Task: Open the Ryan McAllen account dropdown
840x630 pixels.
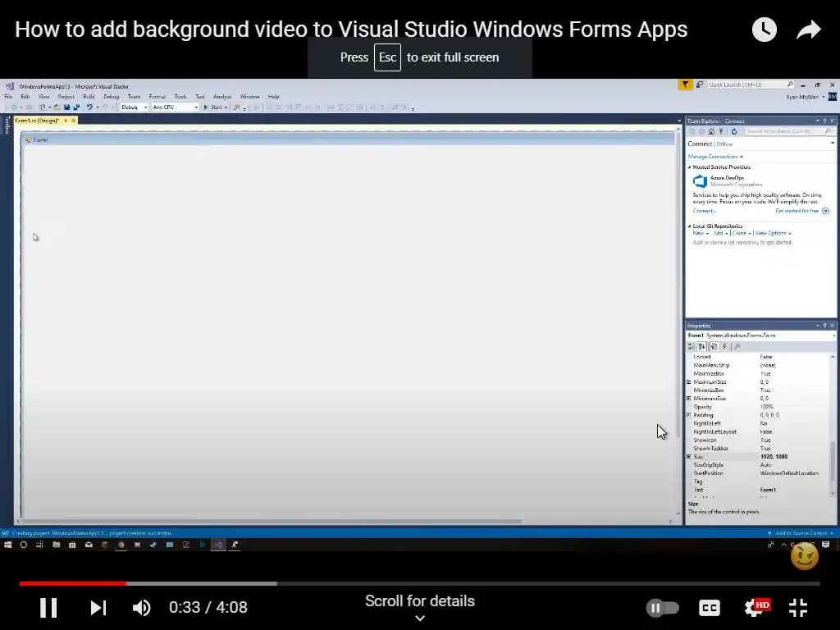Action: pos(806,97)
